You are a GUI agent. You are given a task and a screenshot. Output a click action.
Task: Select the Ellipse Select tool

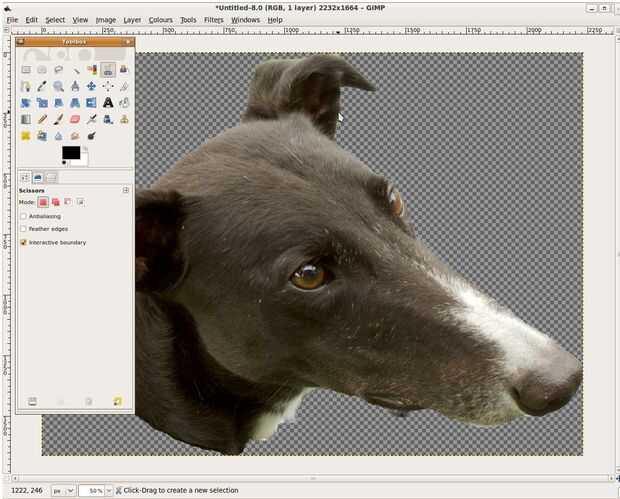42,70
